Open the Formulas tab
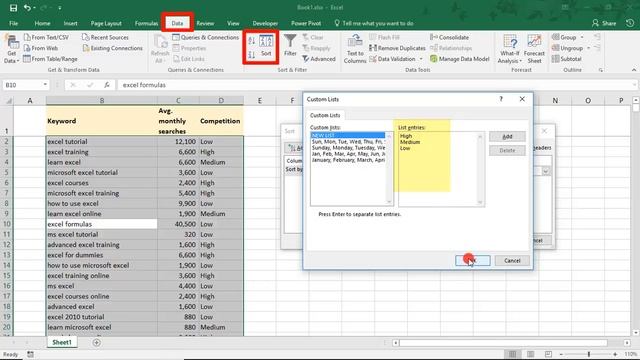Image resolution: width=640 pixels, height=360 pixels. (x=146, y=23)
